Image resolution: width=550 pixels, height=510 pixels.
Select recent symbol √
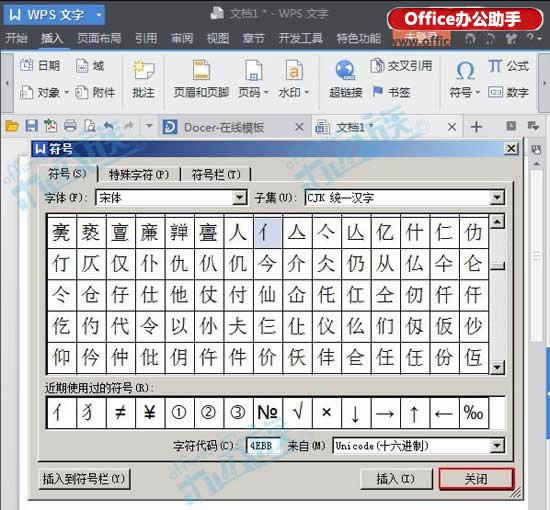(297, 412)
